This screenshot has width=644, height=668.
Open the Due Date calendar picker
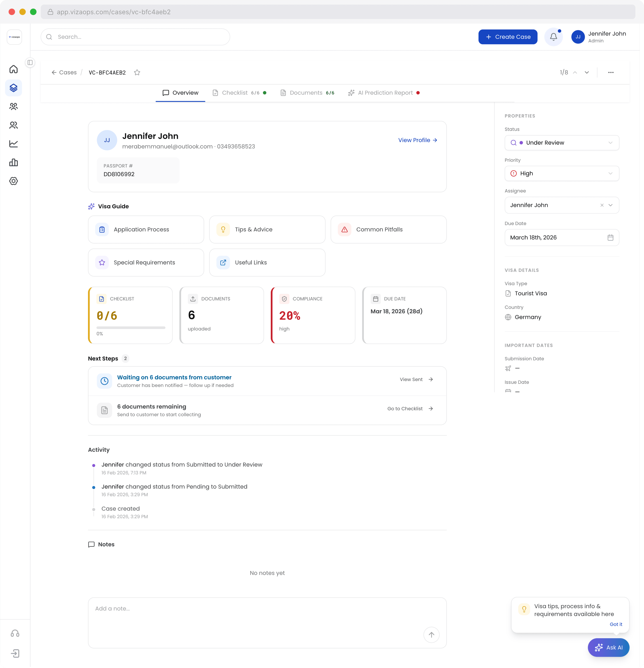pos(611,238)
